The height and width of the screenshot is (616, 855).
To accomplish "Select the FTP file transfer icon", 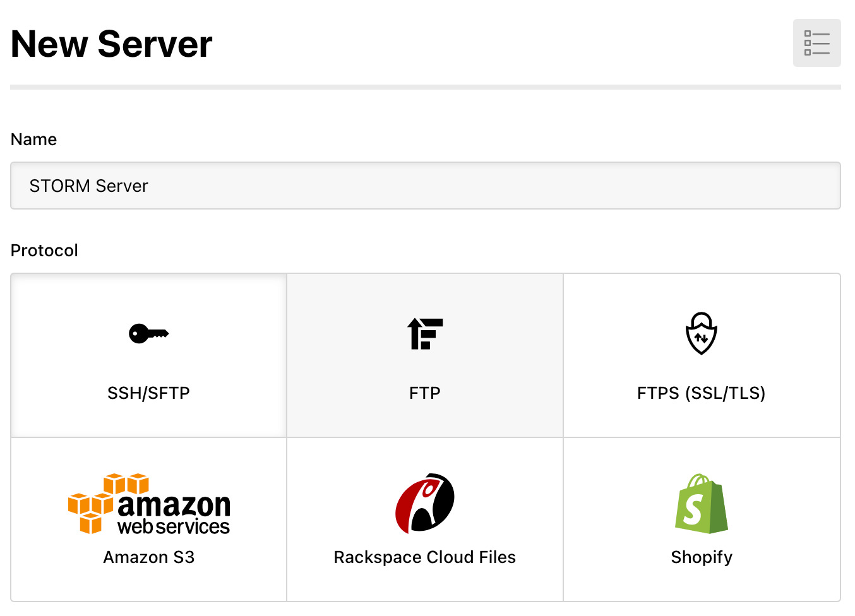I will tap(425, 333).
